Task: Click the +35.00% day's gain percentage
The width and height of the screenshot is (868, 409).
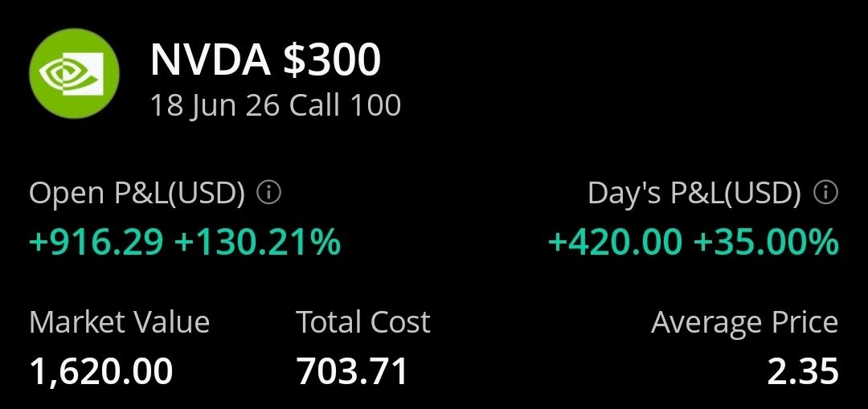Action: coord(766,242)
